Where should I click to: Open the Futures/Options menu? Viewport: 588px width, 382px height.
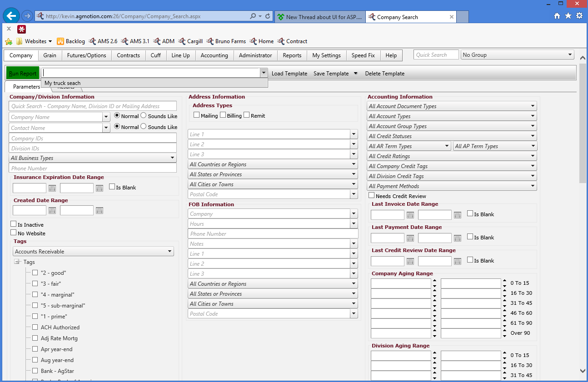pyautogui.click(x=86, y=55)
